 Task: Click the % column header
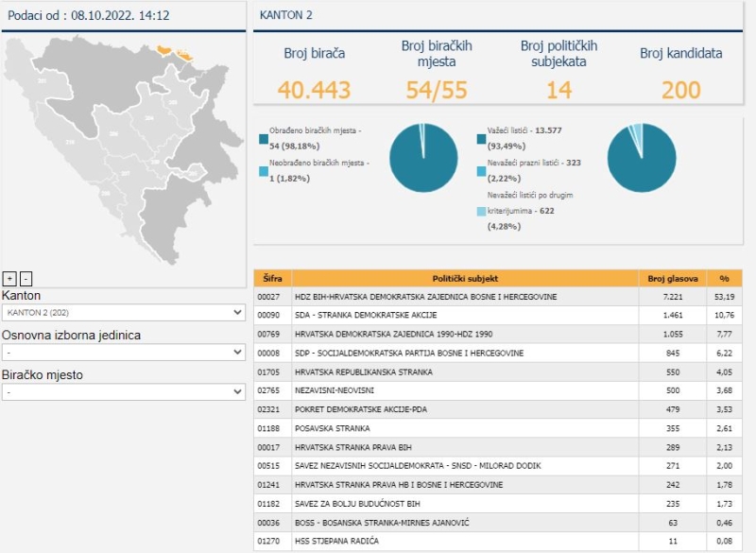[x=724, y=279]
